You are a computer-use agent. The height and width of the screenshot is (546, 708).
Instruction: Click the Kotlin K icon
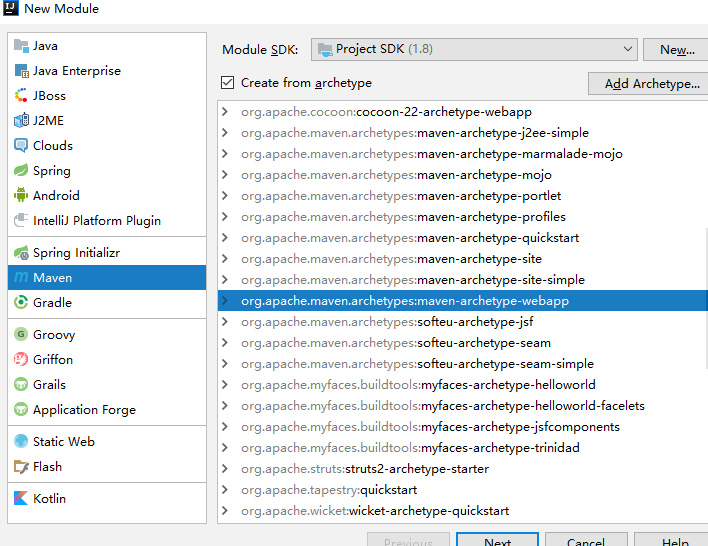(21, 499)
